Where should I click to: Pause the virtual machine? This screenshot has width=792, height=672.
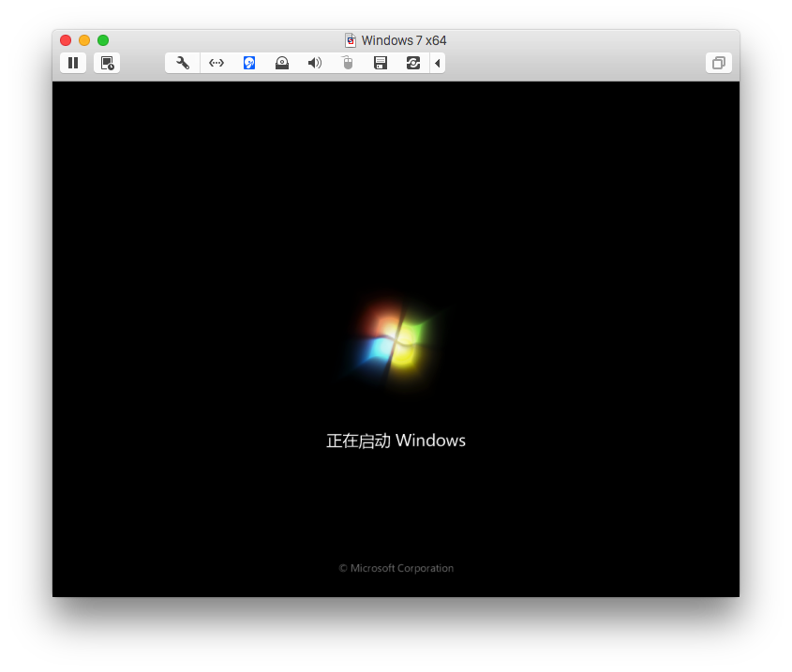pyautogui.click(x=73, y=63)
